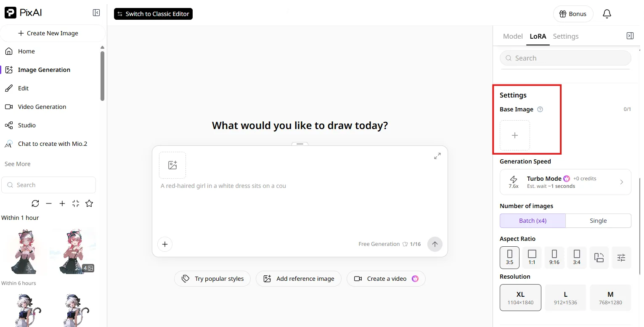Viewport: 644px width, 327px height.
Task: Click Try popular styles
Action: [212, 279]
